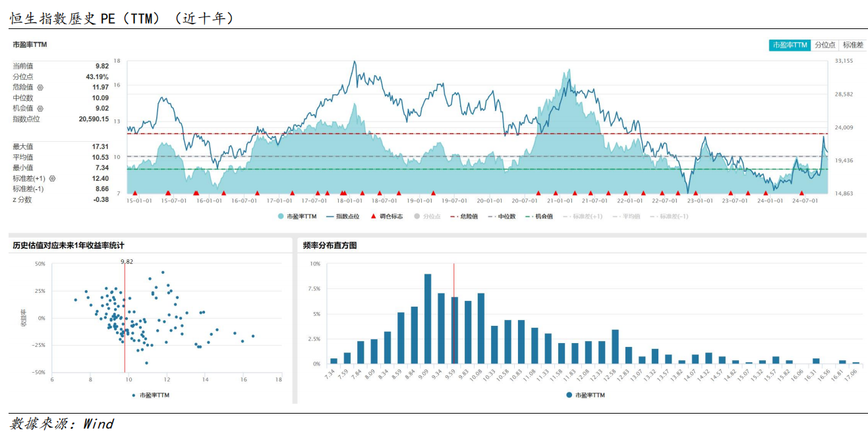The image size is (868, 440).
Task: Click the 市盈率TTM heading at top left
Action: click(x=30, y=45)
